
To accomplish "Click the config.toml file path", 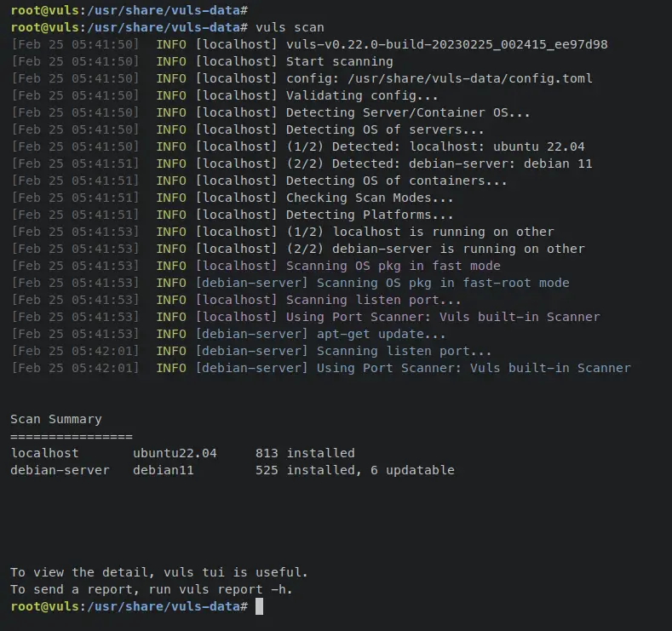I will tap(469, 78).
